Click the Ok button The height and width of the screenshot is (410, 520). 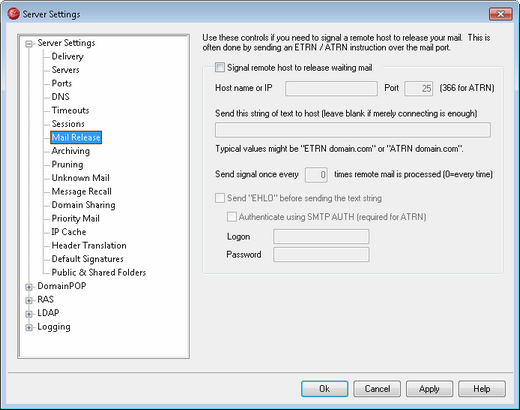(x=324, y=389)
